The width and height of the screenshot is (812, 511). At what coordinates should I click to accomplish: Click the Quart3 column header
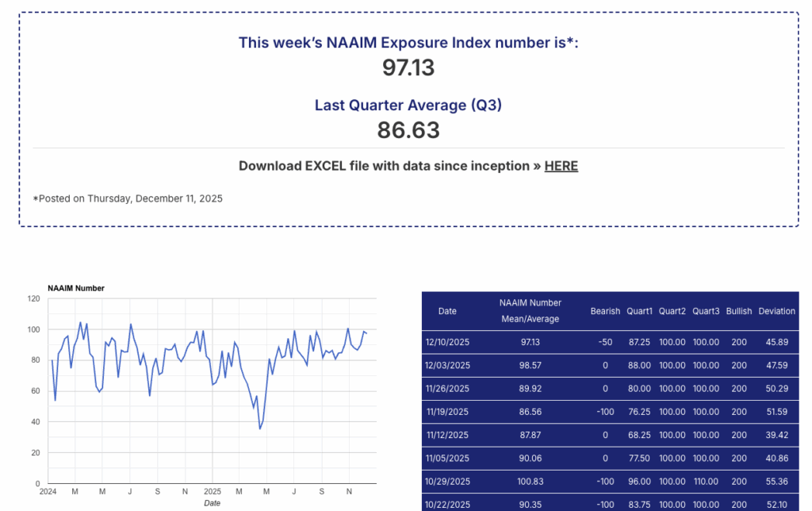click(x=705, y=311)
